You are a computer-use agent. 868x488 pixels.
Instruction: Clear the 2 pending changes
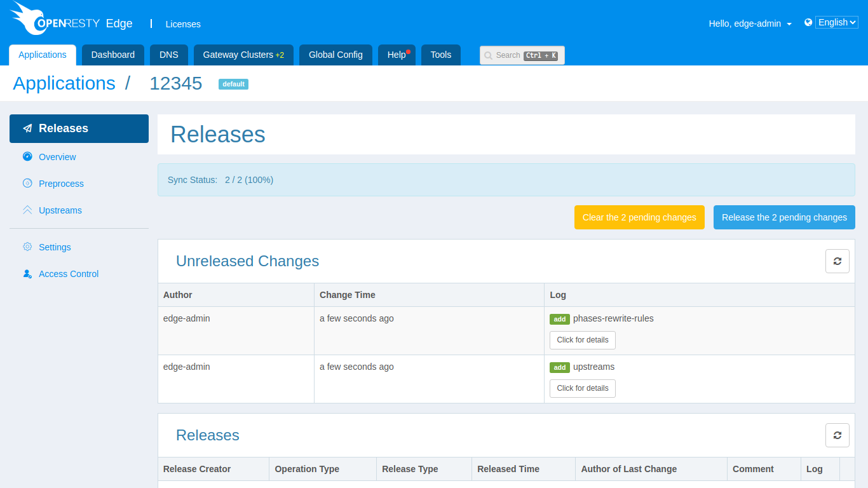point(639,217)
